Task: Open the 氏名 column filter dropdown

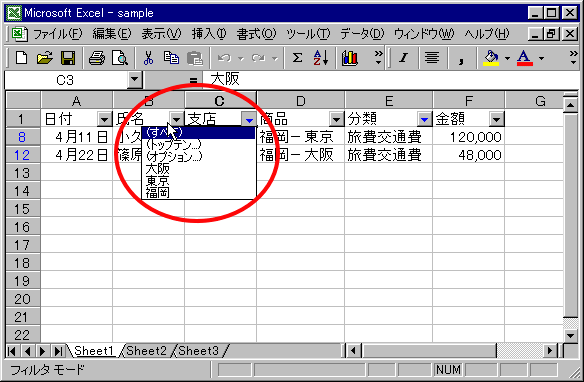Action: point(177,120)
